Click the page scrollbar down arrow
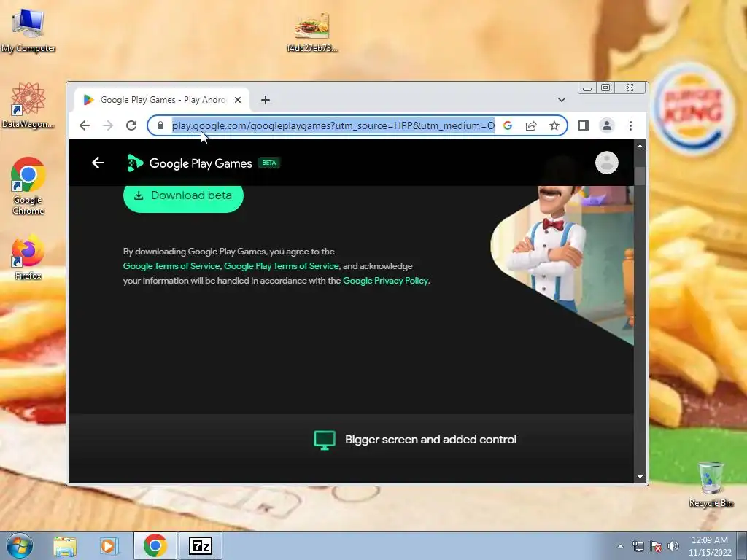Viewport: 747px width, 560px height. coord(640,477)
